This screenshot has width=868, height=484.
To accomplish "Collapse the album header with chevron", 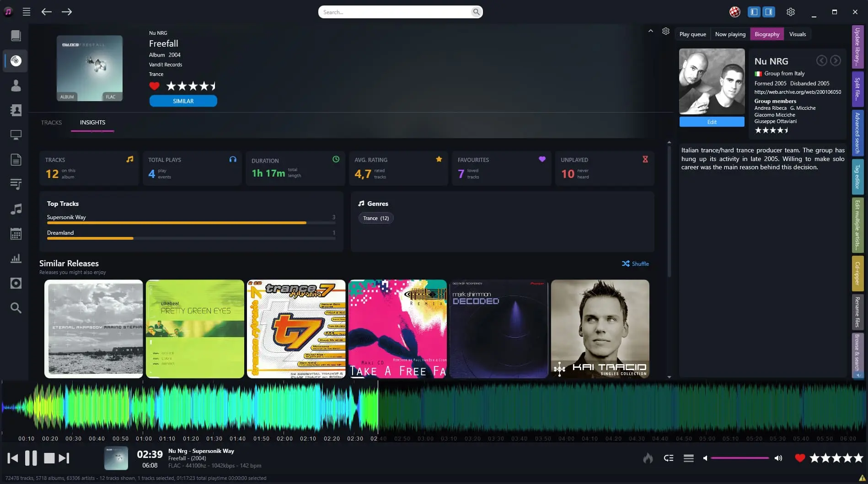I will point(650,31).
